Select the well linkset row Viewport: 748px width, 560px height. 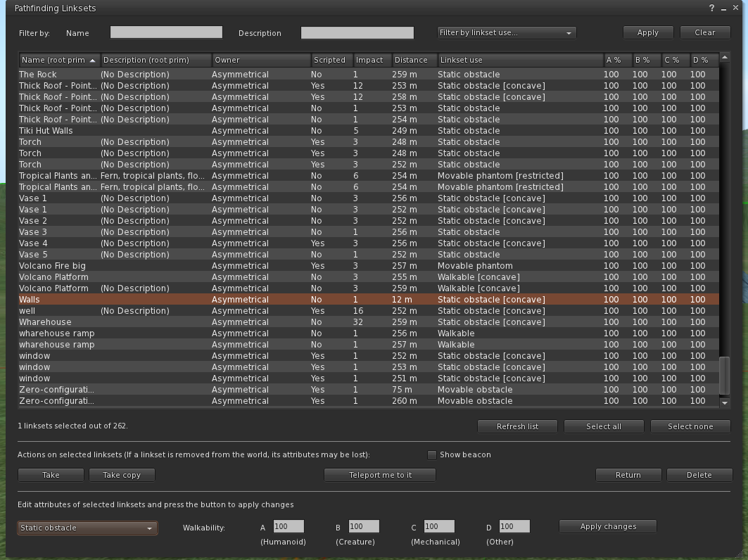coord(368,311)
